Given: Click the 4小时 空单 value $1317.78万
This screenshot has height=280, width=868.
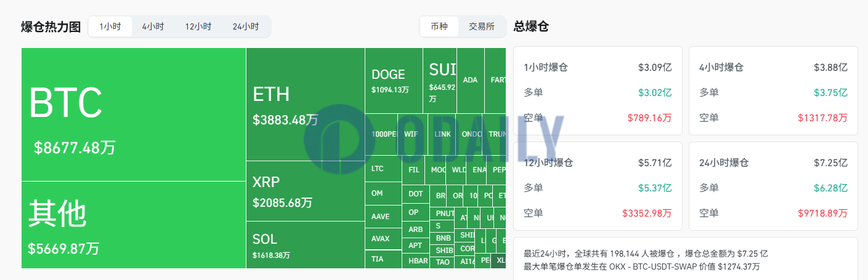Looking at the screenshot, I should (822, 118).
